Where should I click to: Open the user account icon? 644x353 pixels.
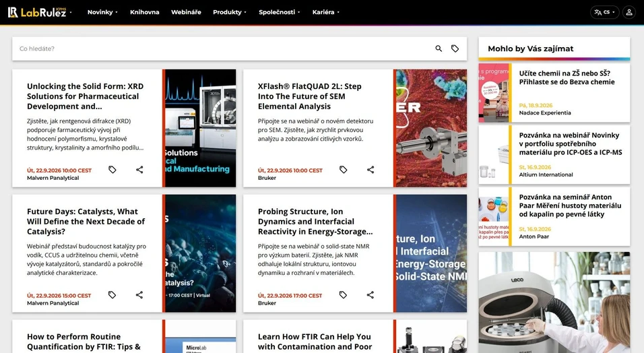click(629, 12)
